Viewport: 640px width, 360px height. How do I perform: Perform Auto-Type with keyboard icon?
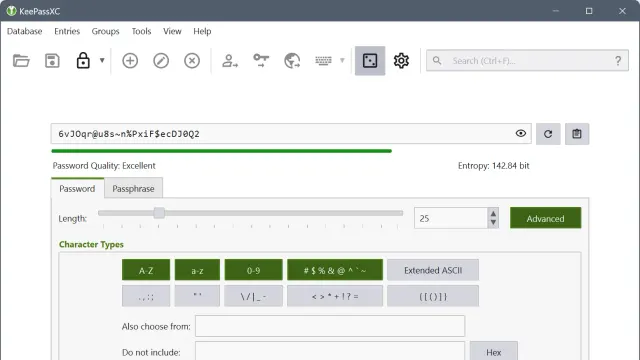(323, 61)
